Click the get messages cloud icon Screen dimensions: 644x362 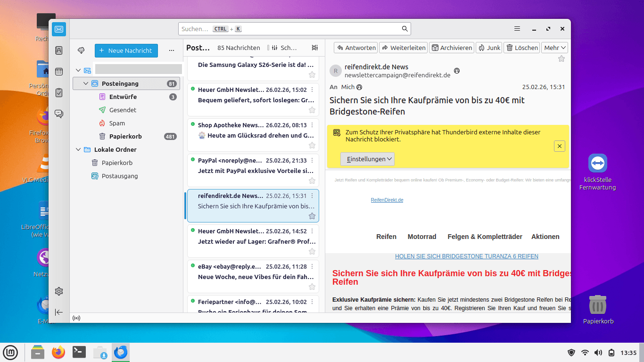coord(81,50)
